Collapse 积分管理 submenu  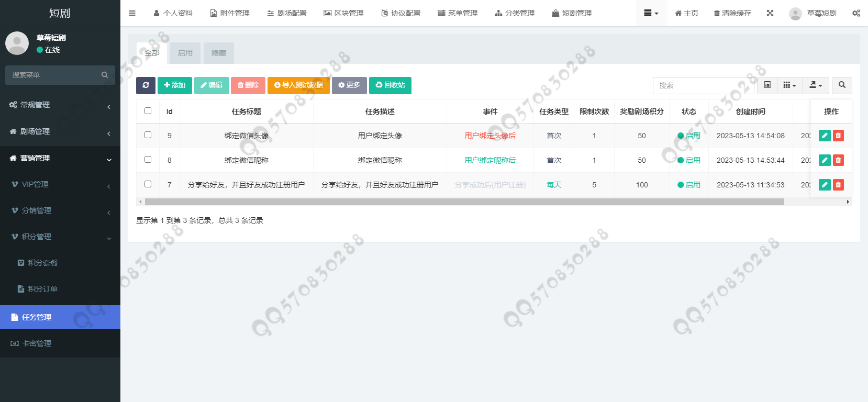coord(60,237)
